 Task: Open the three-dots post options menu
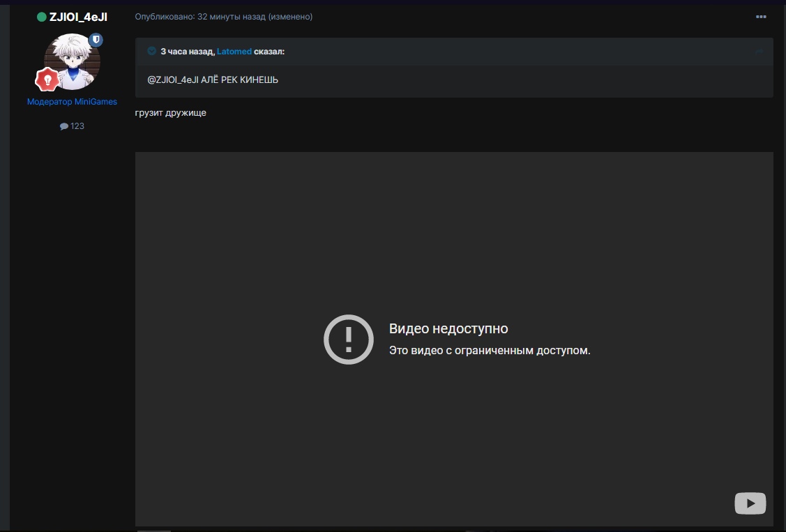(x=760, y=17)
